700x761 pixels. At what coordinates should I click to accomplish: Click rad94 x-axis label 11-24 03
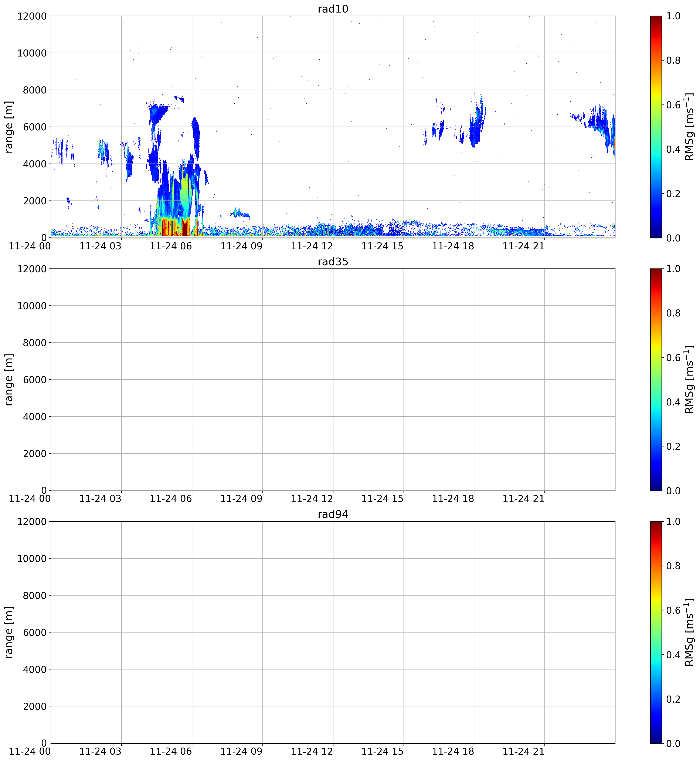(x=100, y=751)
